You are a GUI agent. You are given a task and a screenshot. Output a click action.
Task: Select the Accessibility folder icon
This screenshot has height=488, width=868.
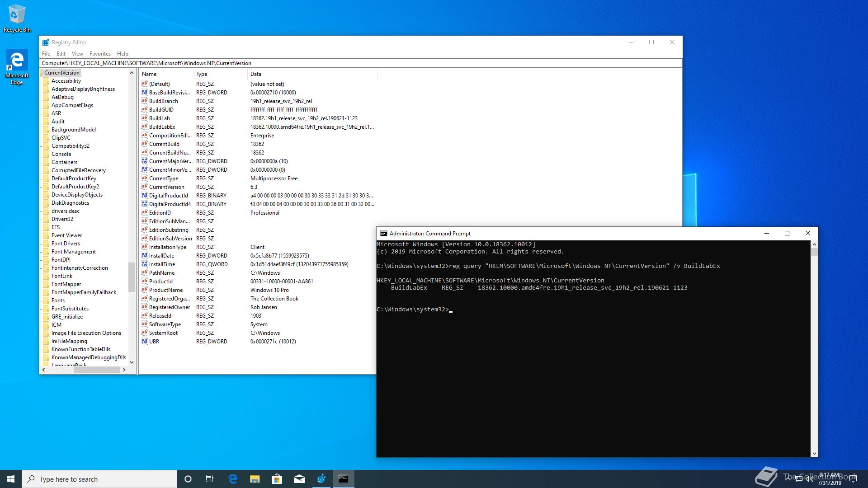(46, 81)
